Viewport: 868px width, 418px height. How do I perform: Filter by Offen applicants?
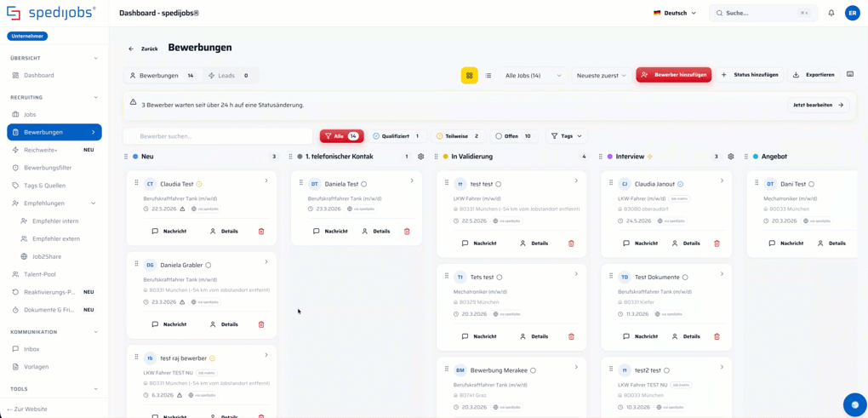(513, 135)
